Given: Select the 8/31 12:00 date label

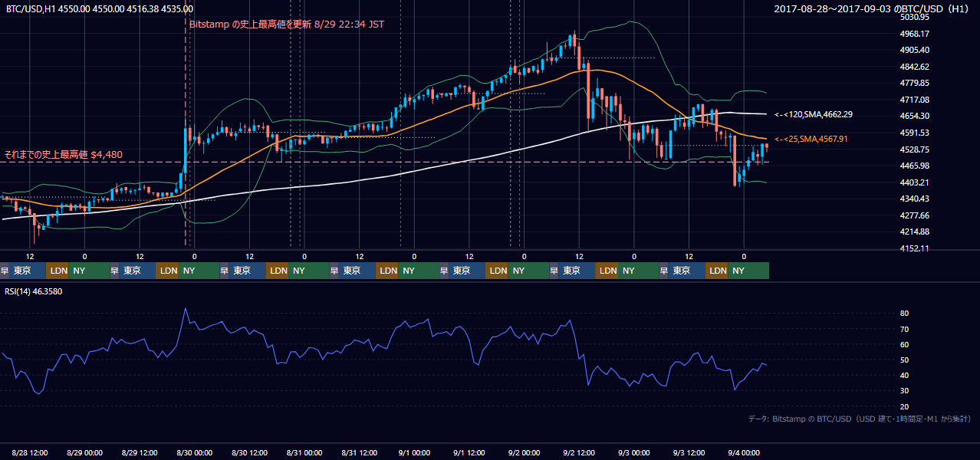Looking at the screenshot, I should click(x=360, y=452).
